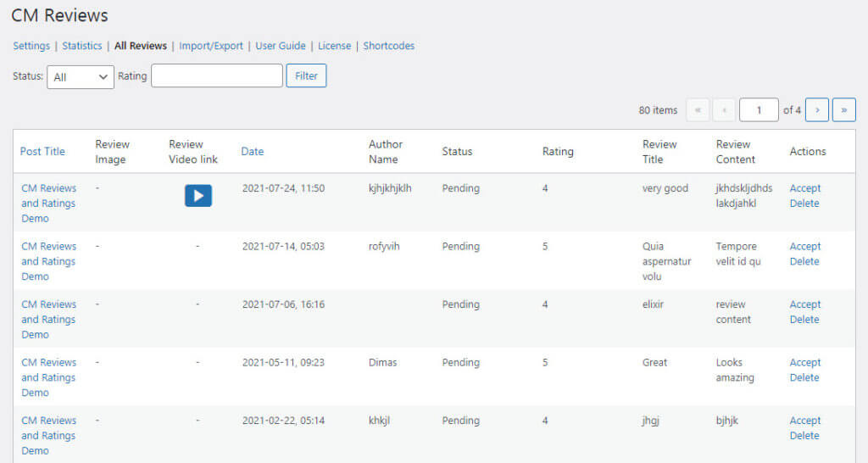The width and height of the screenshot is (868, 463).
Task: Click the 'Author Name' column header
Action: (x=386, y=152)
